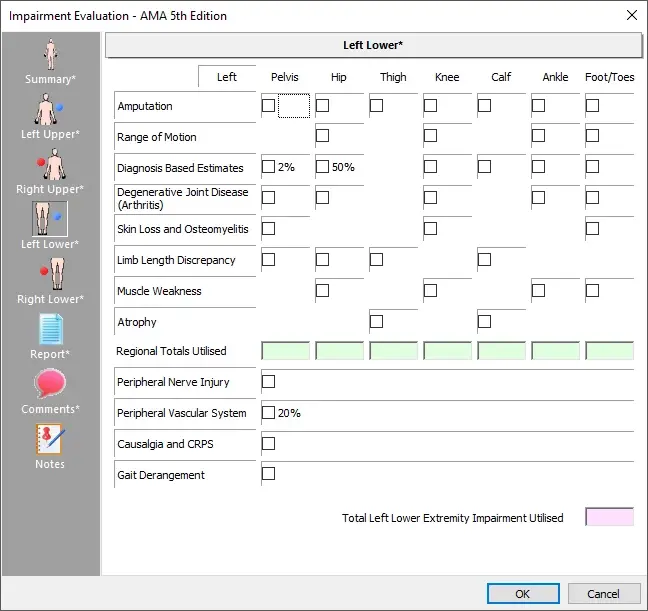648x611 pixels.
Task: Tick the Causalgia and CRPS checkbox
Action: [268, 444]
